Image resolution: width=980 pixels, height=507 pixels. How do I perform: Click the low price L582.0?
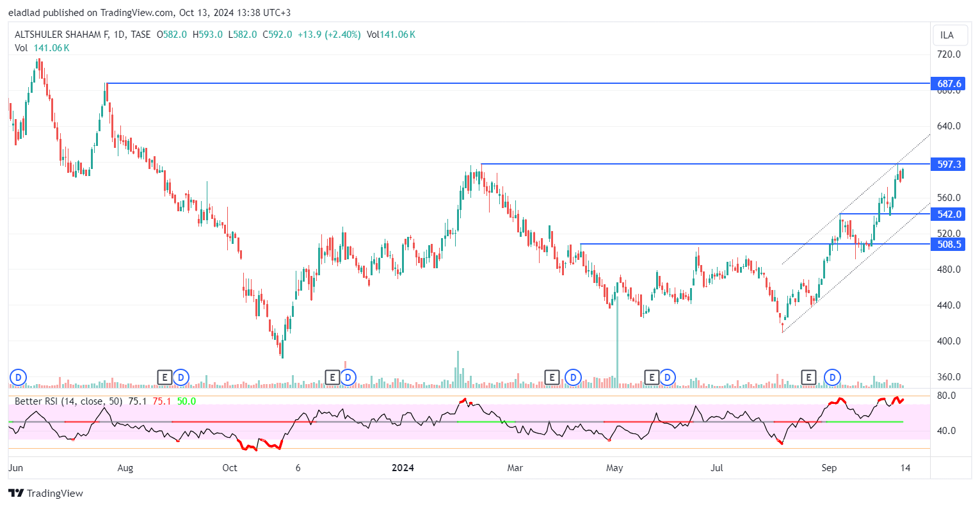click(243, 35)
